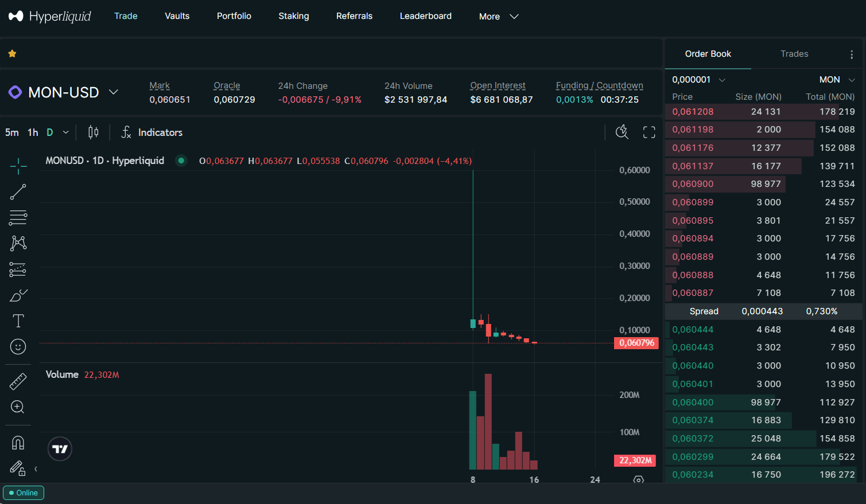This screenshot has width=866, height=504.
Task: Open the timeframe interval dropdown arrow
Action: click(66, 132)
